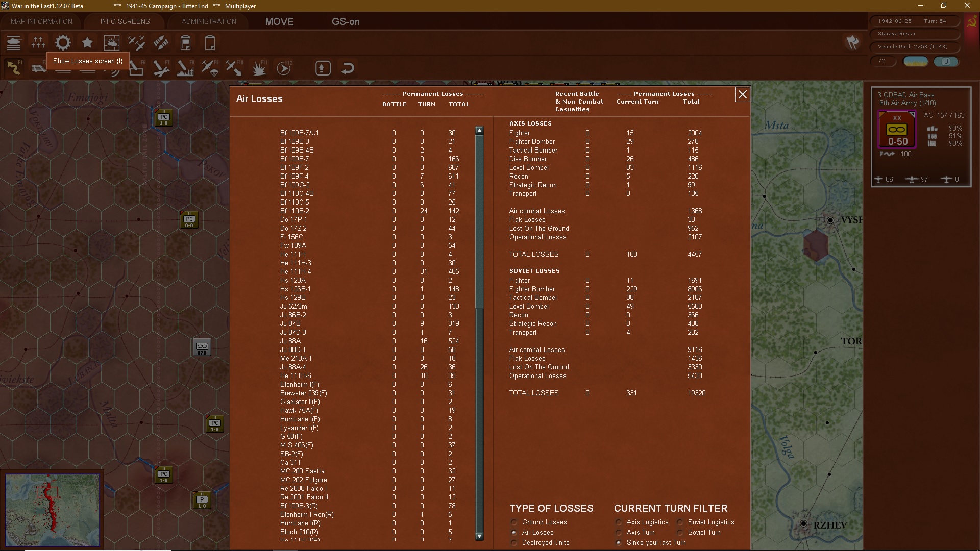Image resolution: width=980 pixels, height=551 pixels.
Task: Click the Staraya Russa location field
Action: (915, 34)
